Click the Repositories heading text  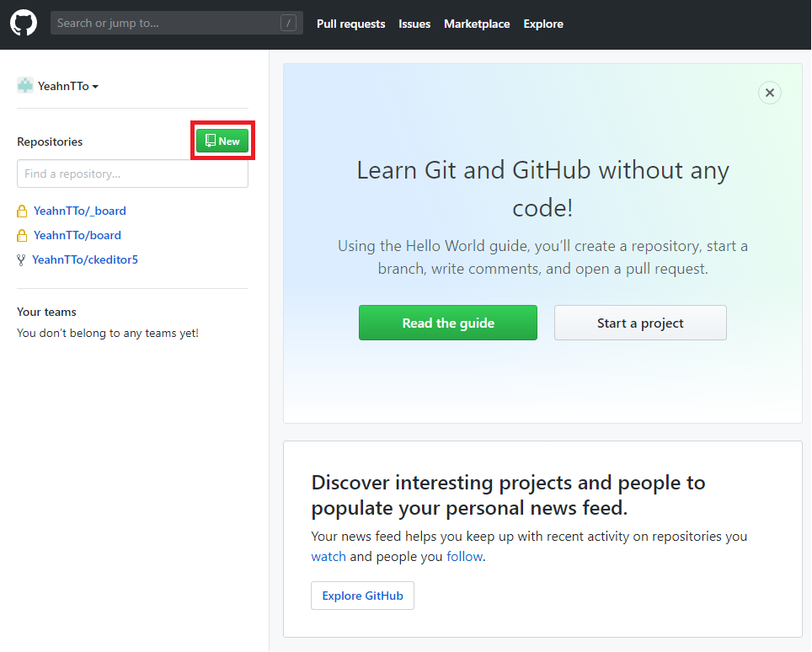(x=50, y=142)
